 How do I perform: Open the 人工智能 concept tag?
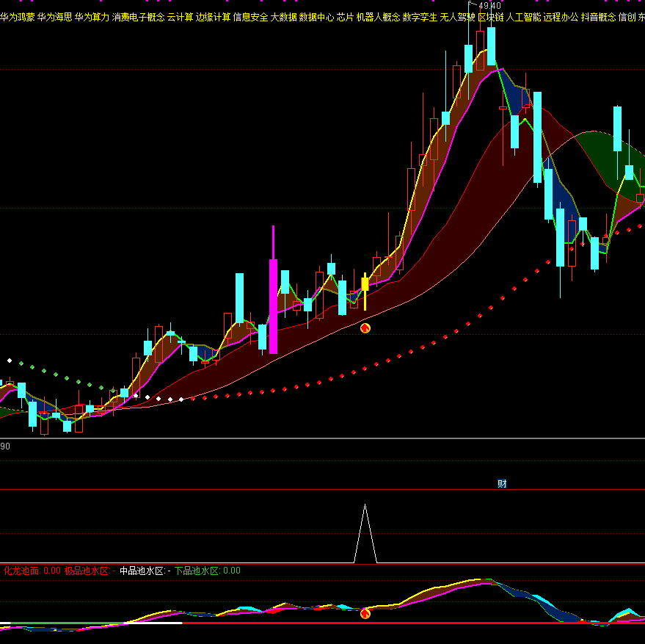(523, 16)
